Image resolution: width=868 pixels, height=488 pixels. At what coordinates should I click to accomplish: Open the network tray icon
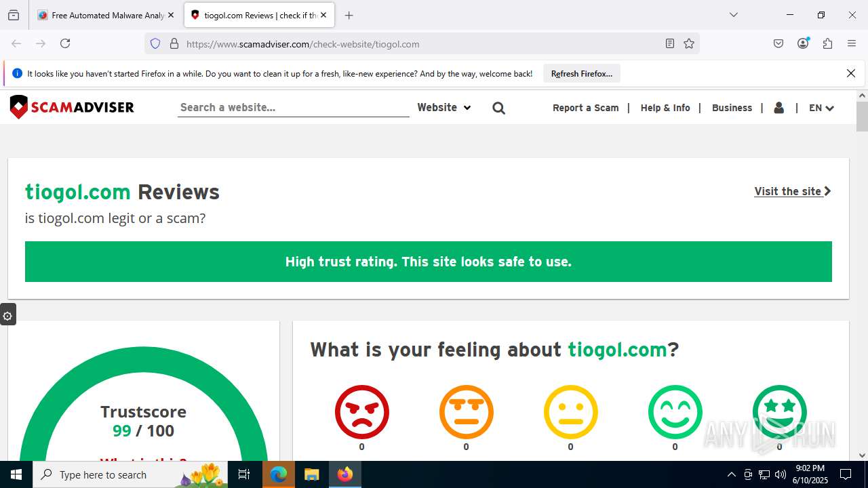[x=764, y=474]
